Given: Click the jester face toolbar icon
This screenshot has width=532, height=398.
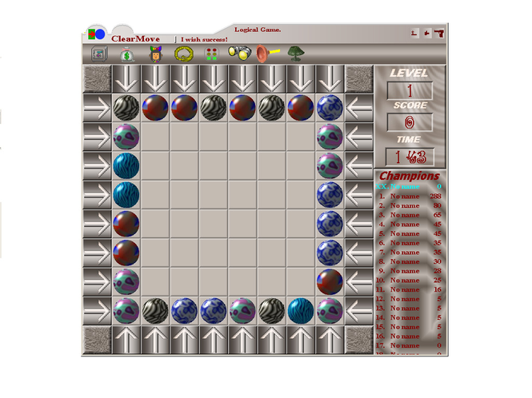Looking at the screenshot, I should 155,54.
